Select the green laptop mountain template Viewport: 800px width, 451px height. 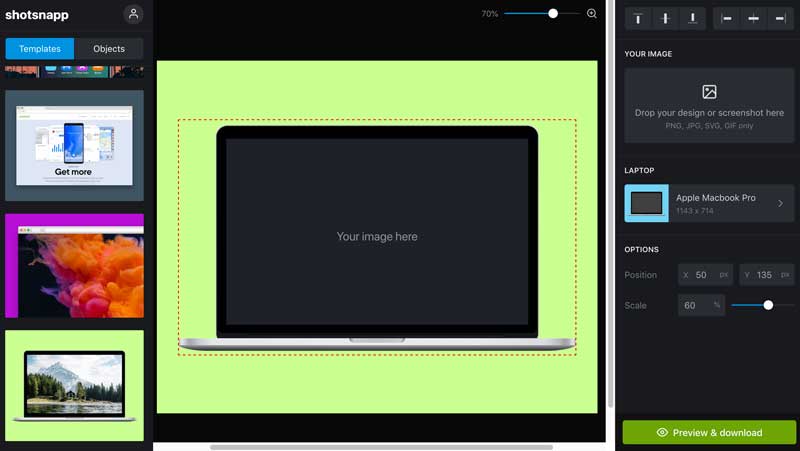pos(74,386)
